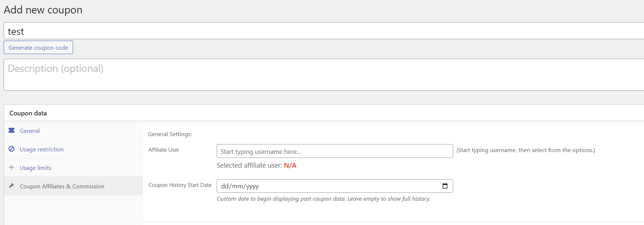The width and height of the screenshot is (644, 225).
Task: Click the Coupon History Start Date label
Action: click(x=180, y=185)
